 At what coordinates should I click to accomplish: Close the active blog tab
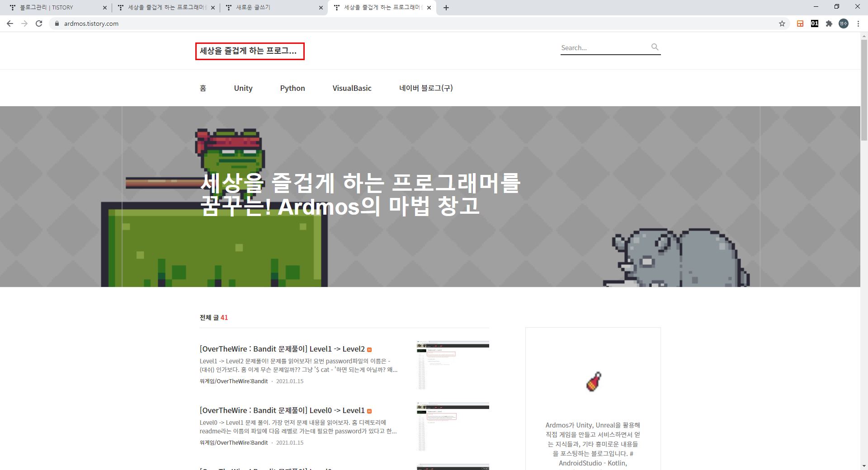point(429,8)
